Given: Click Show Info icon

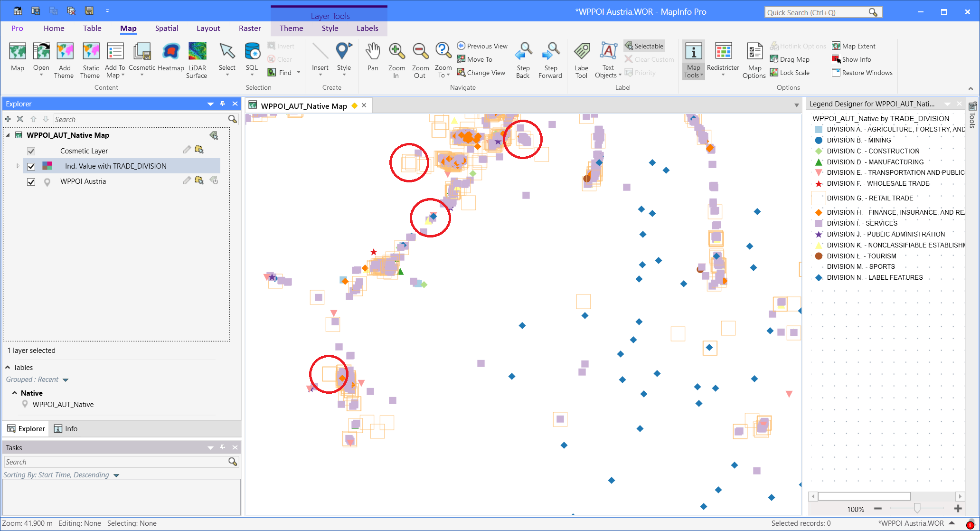Looking at the screenshot, I should tap(836, 59).
